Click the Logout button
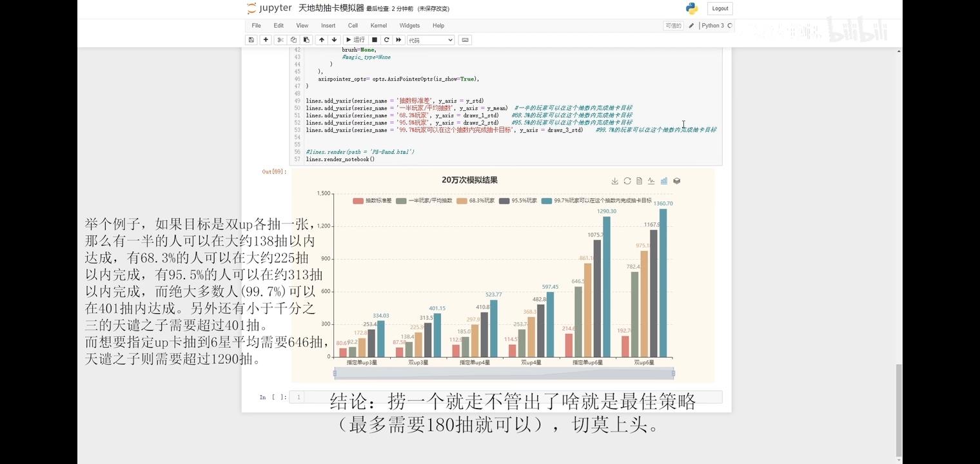The image size is (980, 464). point(720,8)
